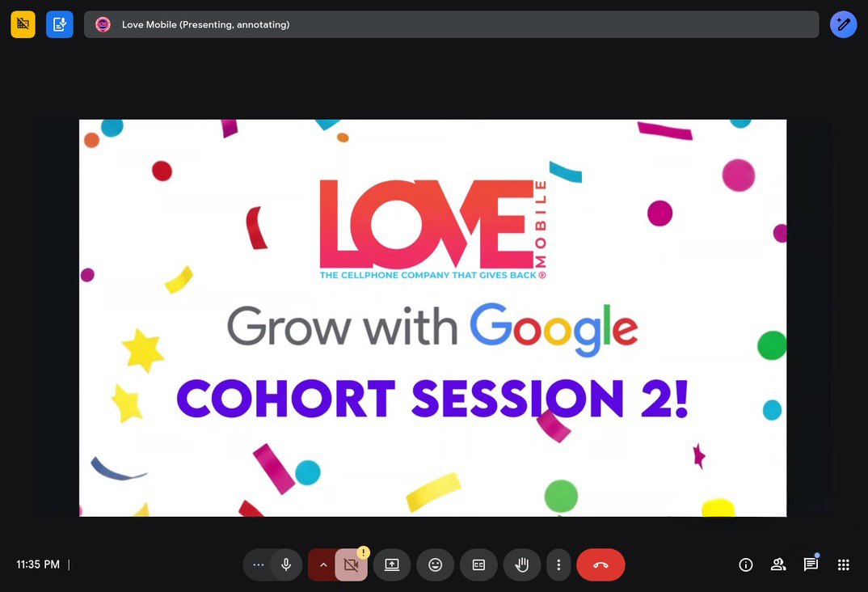Image resolution: width=868 pixels, height=592 pixels.
Task: Open the three-dot audio options
Action: [258, 565]
